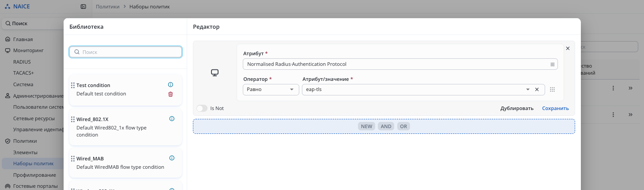Click the Дублировать button
Screen dimensions: 644x190
point(517,108)
